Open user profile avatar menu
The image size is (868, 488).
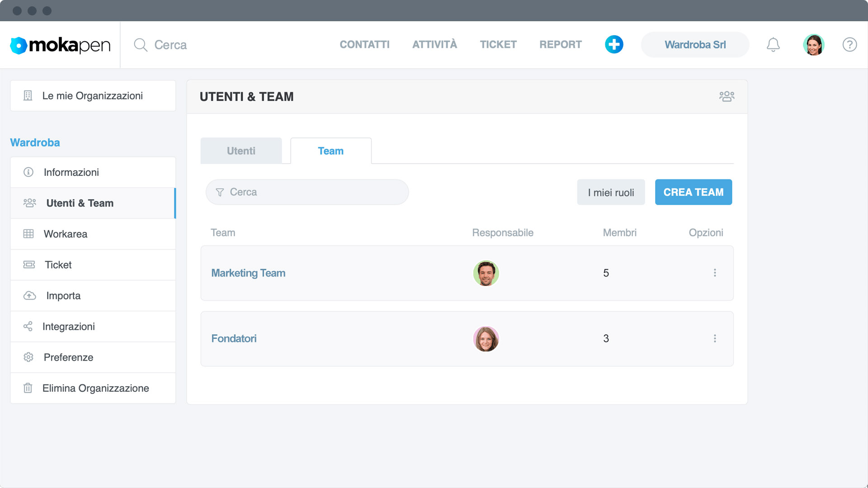[x=813, y=44]
